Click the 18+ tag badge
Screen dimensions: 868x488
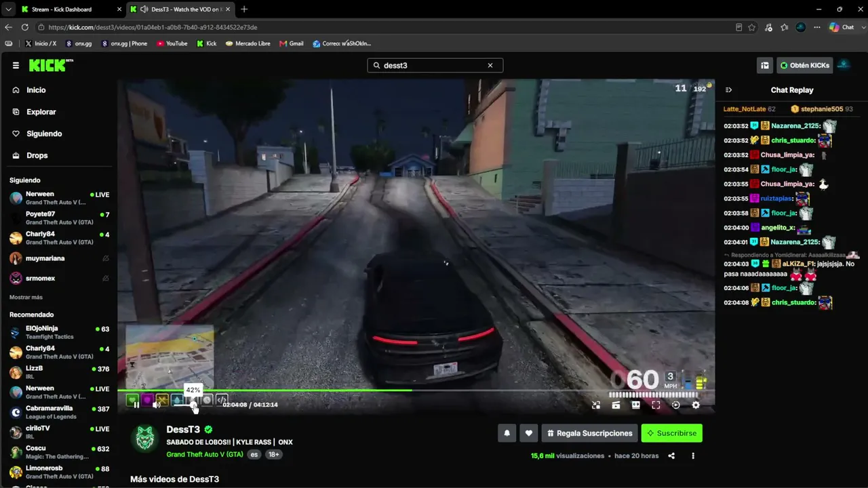coord(273,454)
